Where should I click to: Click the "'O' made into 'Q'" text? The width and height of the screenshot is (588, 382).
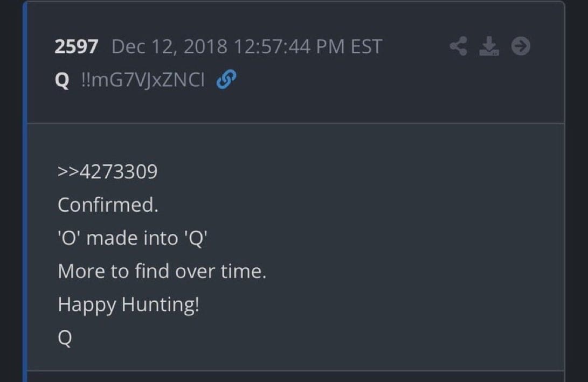(133, 238)
